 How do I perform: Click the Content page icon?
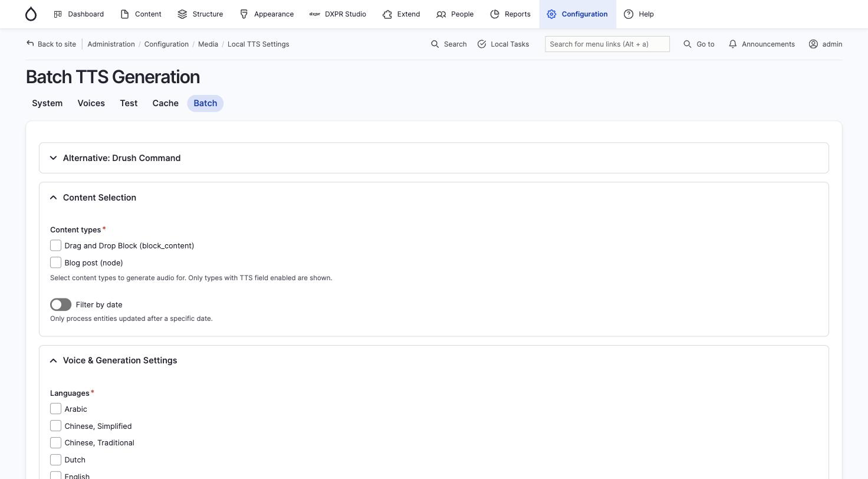click(x=124, y=14)
